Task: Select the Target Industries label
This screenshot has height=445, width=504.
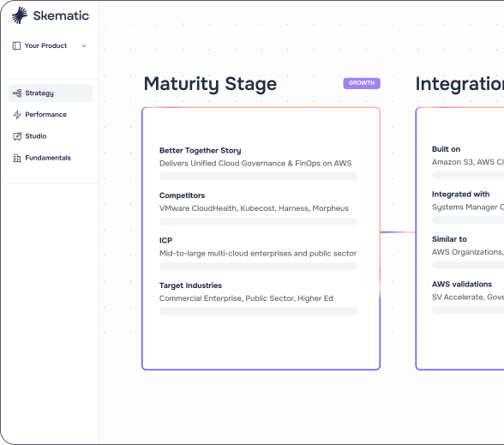Action: point(190,286)
